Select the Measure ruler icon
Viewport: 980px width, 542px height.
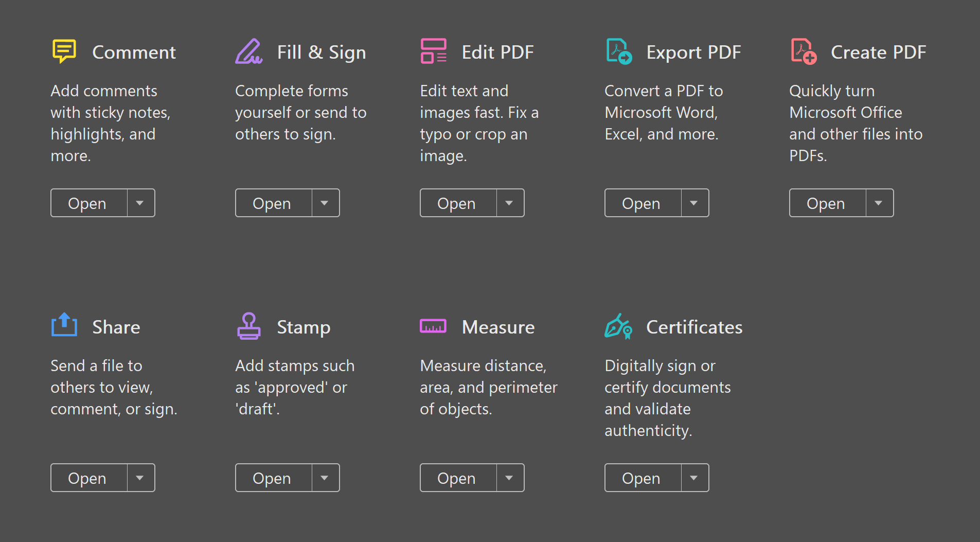(x=433, y=326)
